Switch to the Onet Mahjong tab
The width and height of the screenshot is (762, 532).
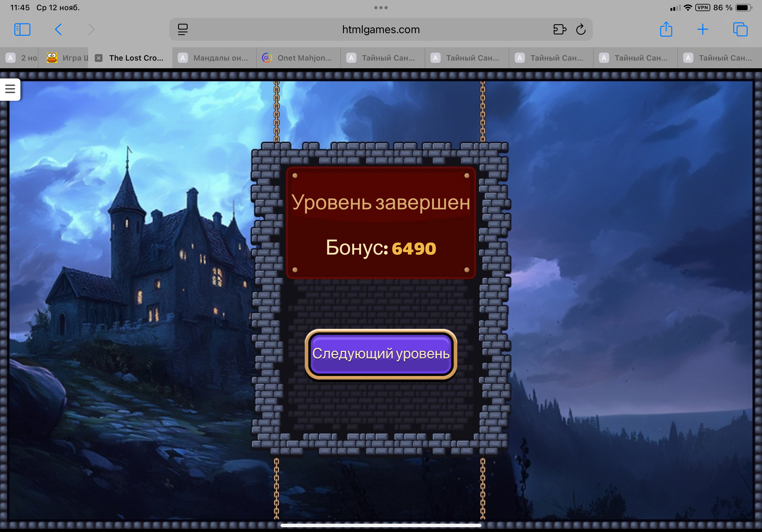tap(298, 58)
